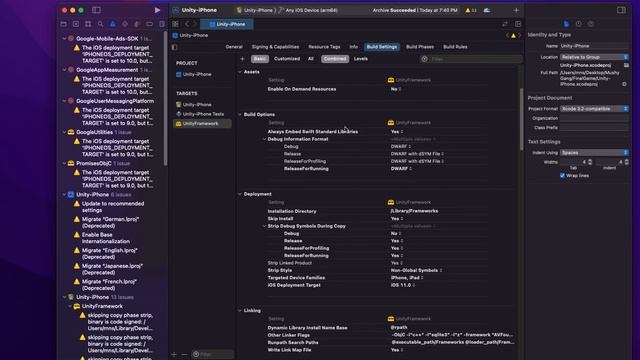This screenshot has height=360, width=640.
Task: Open the Project Format dropdown
Action: pyautogui.click(x=594, y=109)
